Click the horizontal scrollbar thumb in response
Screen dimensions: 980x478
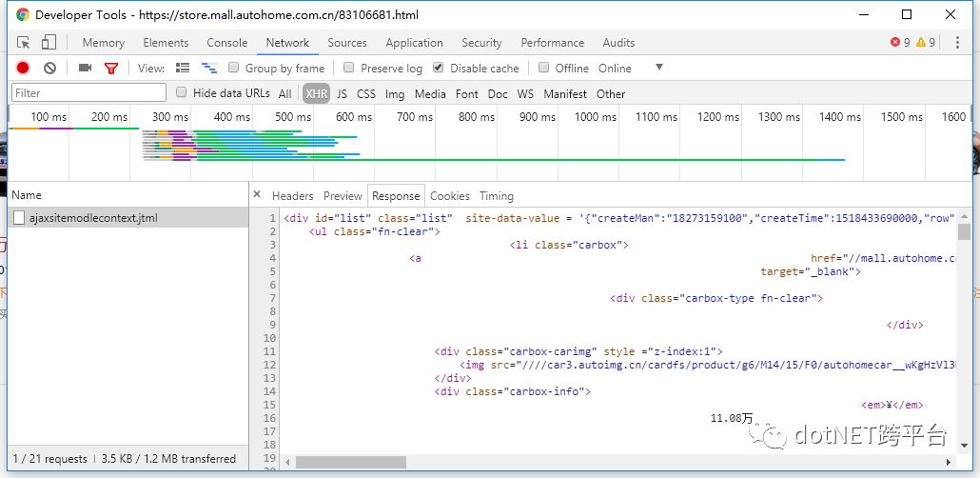[351, 463]
